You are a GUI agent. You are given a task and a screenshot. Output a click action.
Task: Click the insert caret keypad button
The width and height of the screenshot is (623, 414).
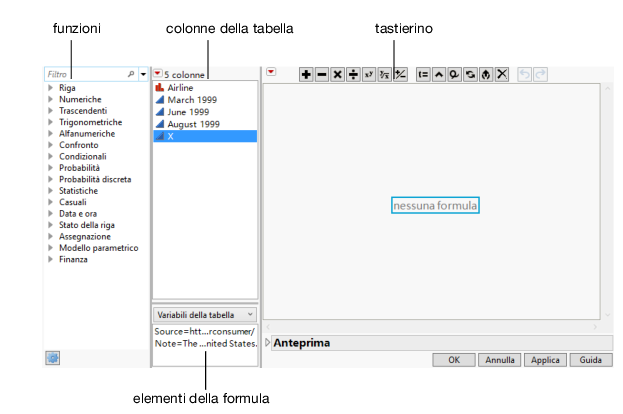(439, 74)
